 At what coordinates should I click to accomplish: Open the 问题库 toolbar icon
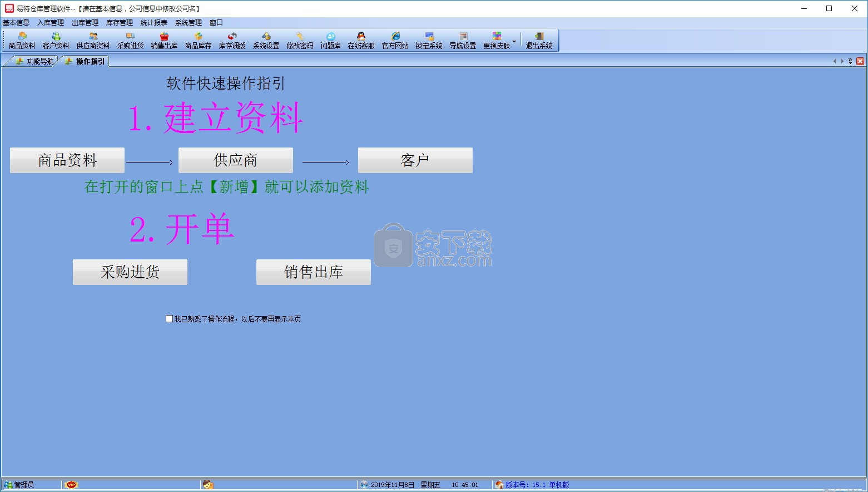tap(331, 41)
